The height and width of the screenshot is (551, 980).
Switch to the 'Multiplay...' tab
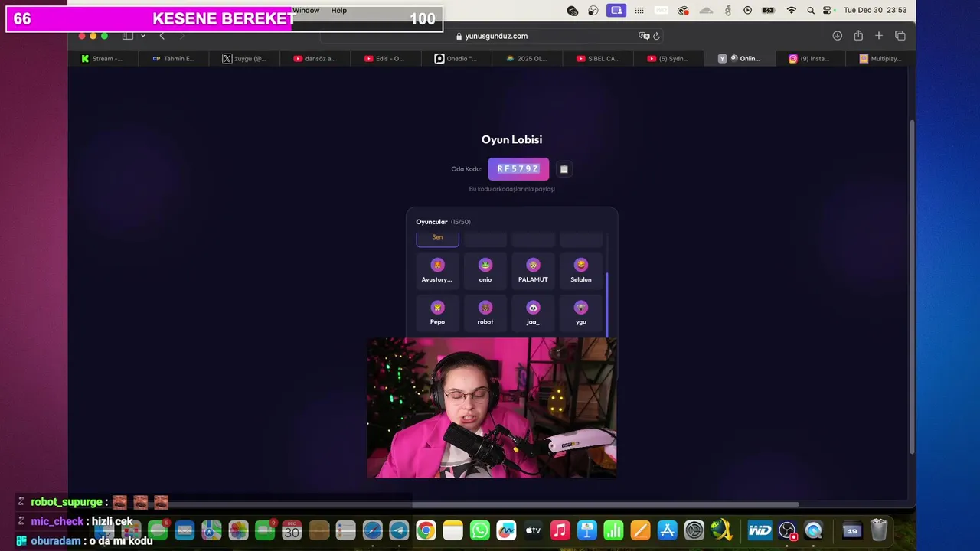[880, 59]
